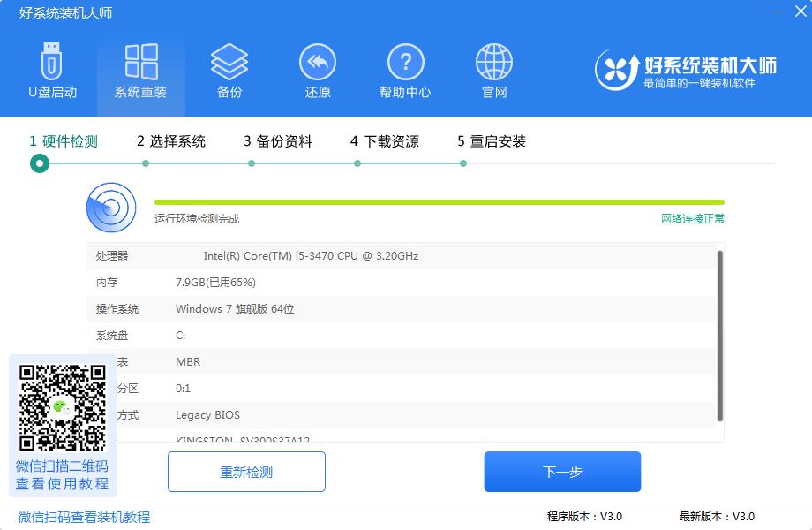The height and width of the screenshot is (530, 812).
Task: Click the 下一步 next button
Action: (x=562, y=472)
